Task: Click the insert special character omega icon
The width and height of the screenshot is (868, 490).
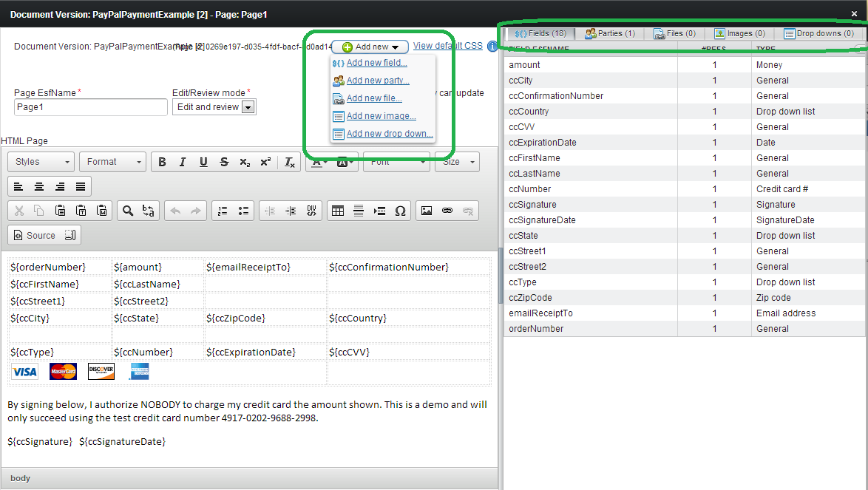Action: coord(400,211)
